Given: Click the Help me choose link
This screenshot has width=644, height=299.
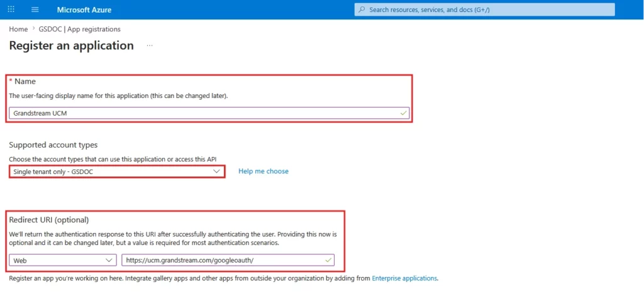Looking at the screenshot, I should pos(264,171).
